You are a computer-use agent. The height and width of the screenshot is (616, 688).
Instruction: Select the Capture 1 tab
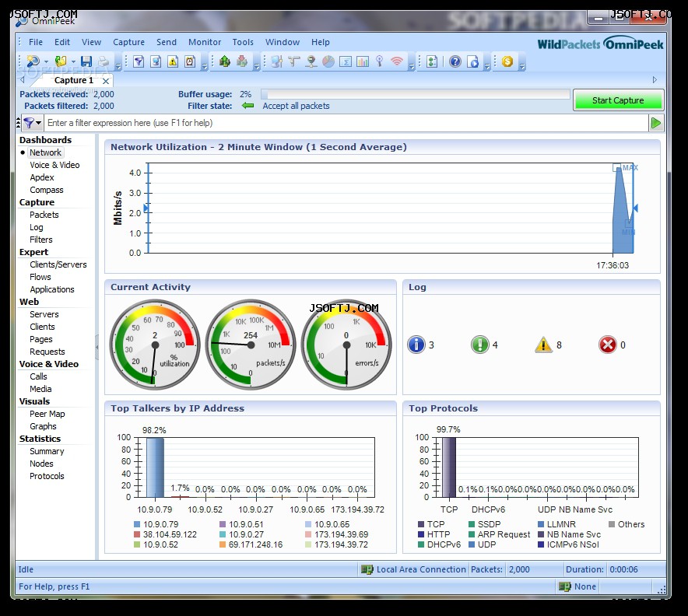[x=73, y=80]
